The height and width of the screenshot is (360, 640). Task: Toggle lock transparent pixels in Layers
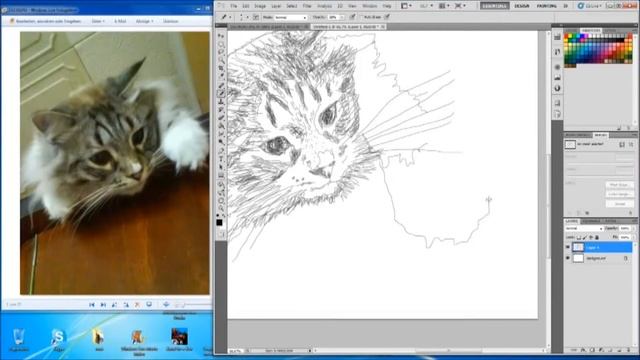click(579, 237)
